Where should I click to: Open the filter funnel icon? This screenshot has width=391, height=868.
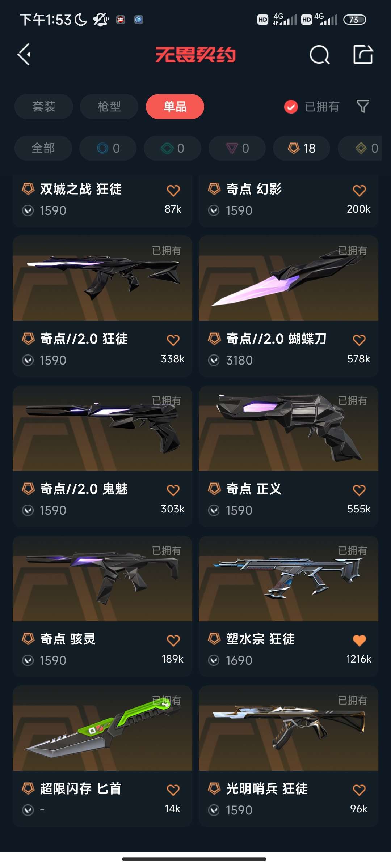click(363, 106)
